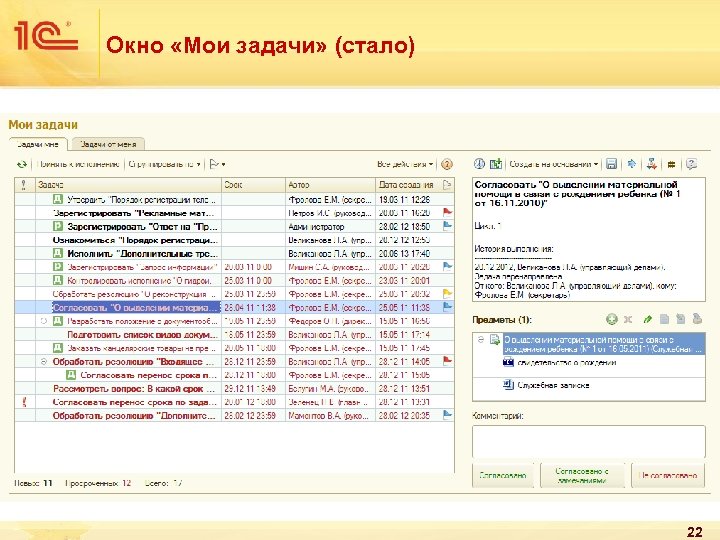
Task: Click the green table-plus icon in right toolbar
Action: tap(495, 164)
